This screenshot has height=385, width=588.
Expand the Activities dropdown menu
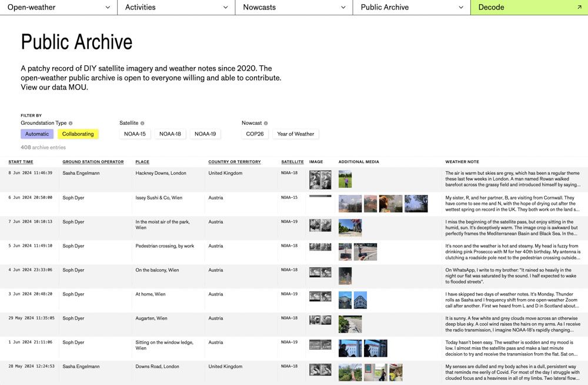click(x=176, y=8)
